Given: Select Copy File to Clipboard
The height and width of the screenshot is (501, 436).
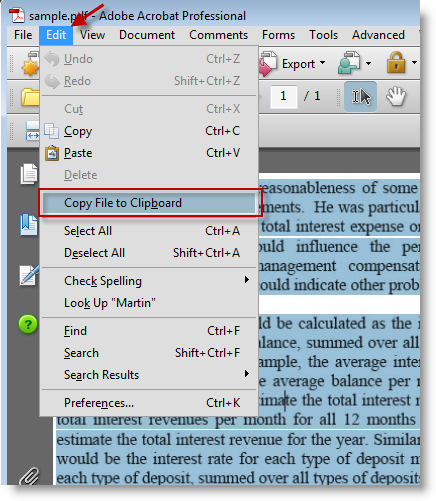Looking at the screenshot, I should click(149, 203).
